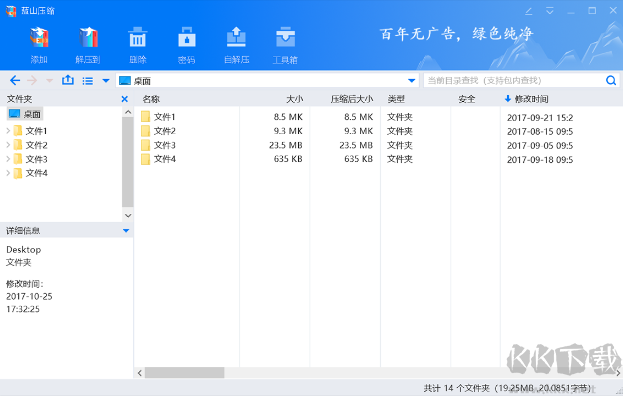Open the 工具箱 (Toolbox) icon
623x396 pixels.
coord(285,38)
